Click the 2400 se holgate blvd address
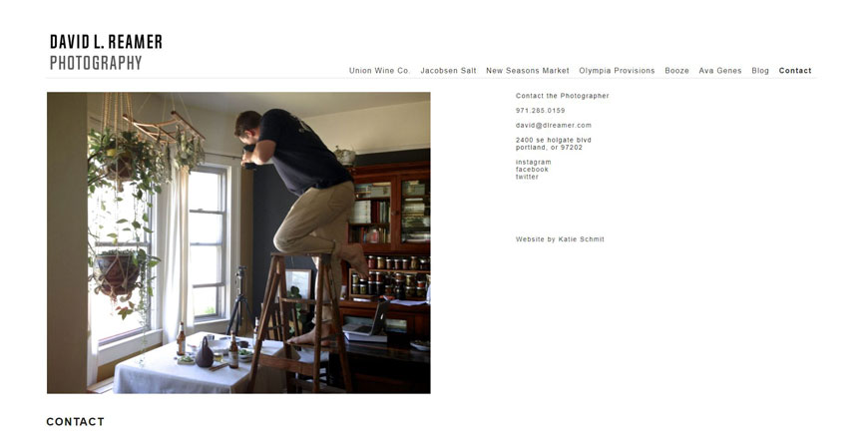868x443 pixels. tap(553, 140)
